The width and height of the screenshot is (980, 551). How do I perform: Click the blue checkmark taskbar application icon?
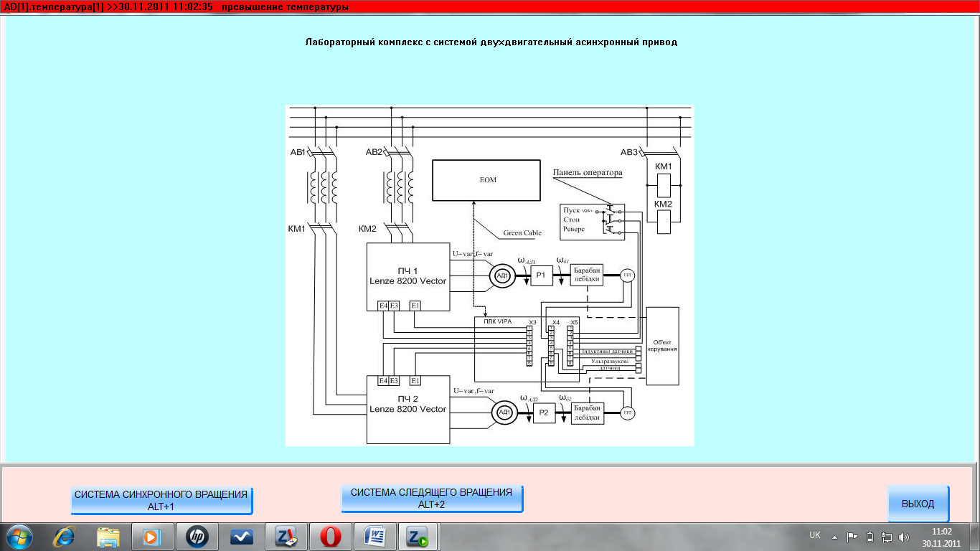click(x=241, y=537)
